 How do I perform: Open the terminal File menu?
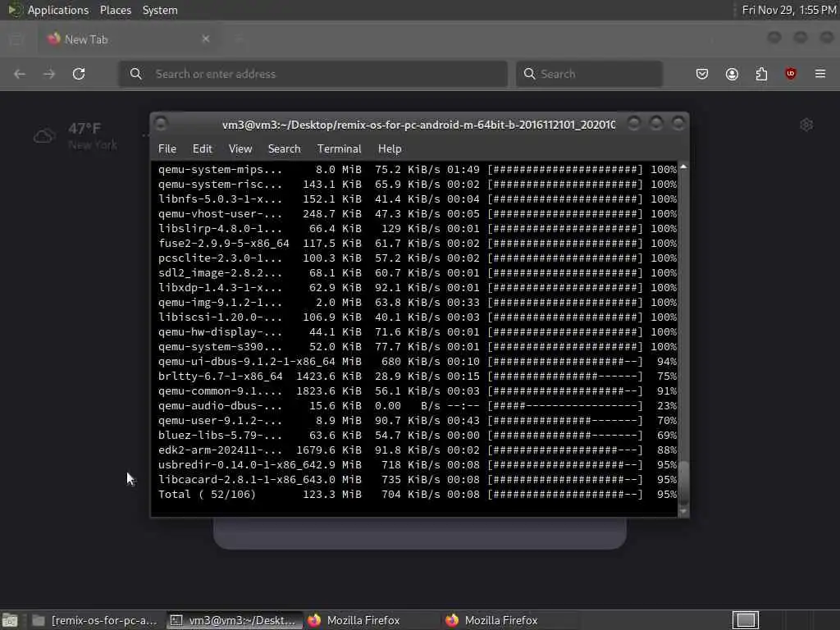(167, 149)
